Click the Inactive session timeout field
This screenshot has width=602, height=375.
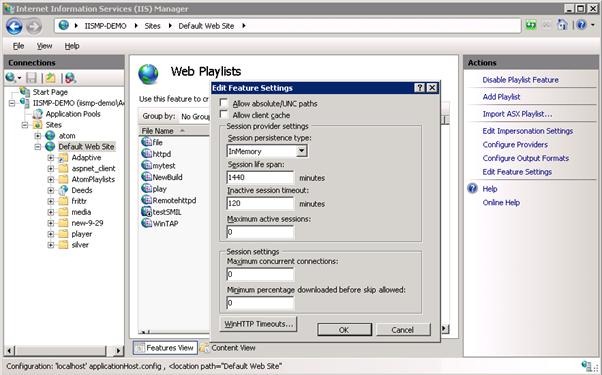(x=260, y=203)
